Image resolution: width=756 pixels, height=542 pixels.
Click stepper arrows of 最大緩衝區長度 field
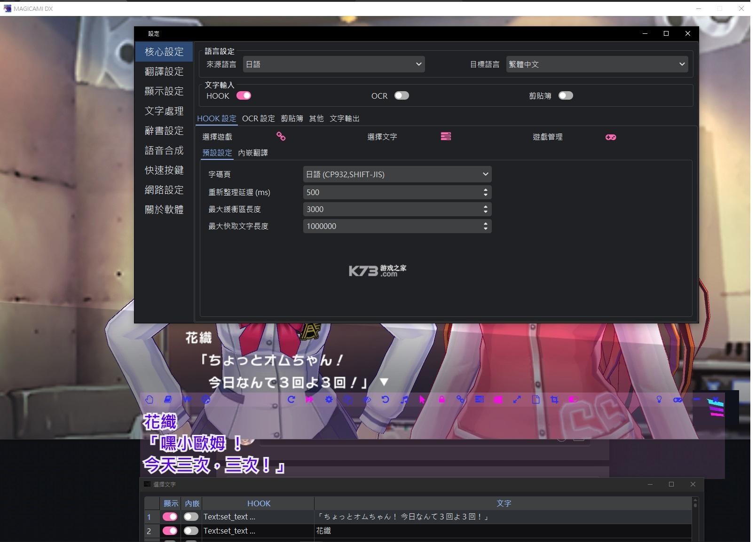point(486,209)
